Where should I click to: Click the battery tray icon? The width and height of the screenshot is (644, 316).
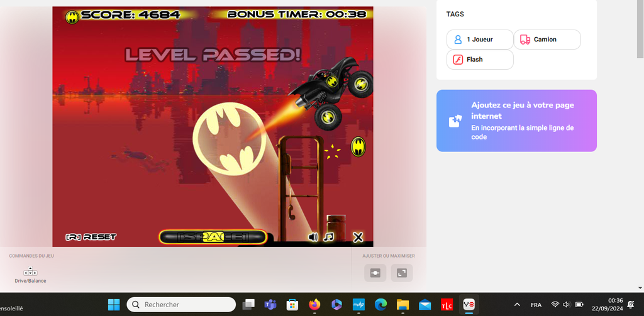click(x=579, y=305)
